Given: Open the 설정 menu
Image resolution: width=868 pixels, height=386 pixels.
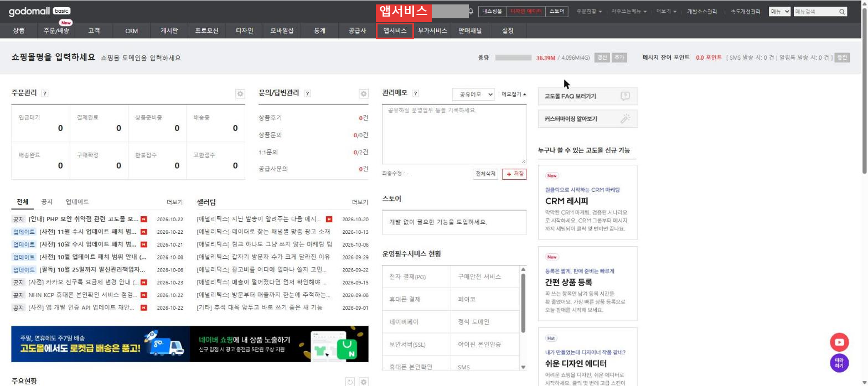Looking at the screenshot, I should (x=508, y=31).
